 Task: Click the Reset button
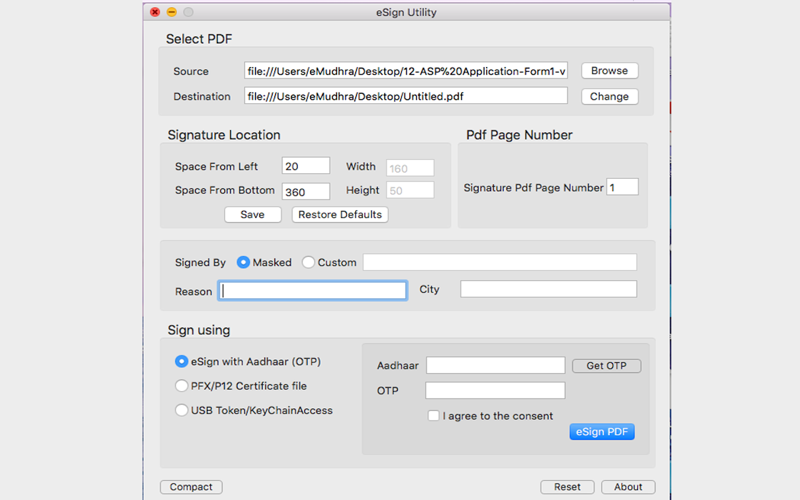pyautogui.click(x=567, y=487)
